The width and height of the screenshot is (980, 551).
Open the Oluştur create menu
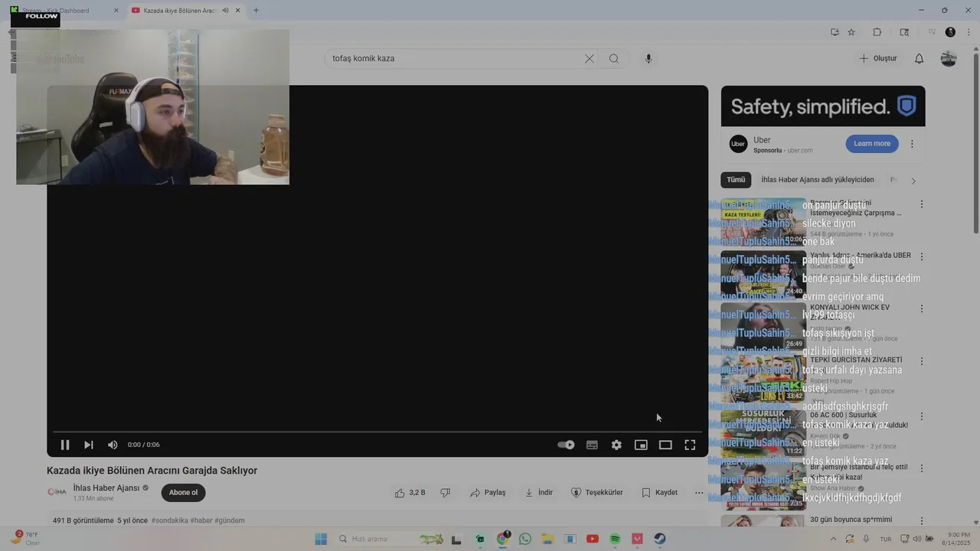coord(877,58)
